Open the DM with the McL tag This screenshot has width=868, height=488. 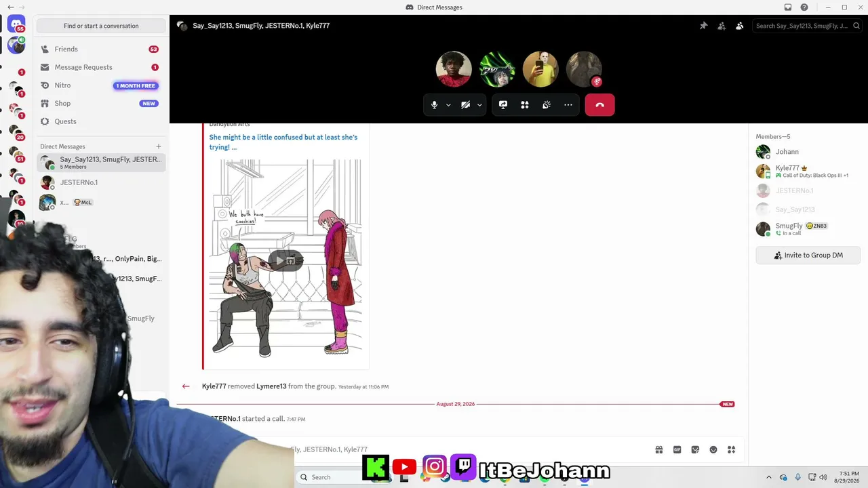pos(101,202)
